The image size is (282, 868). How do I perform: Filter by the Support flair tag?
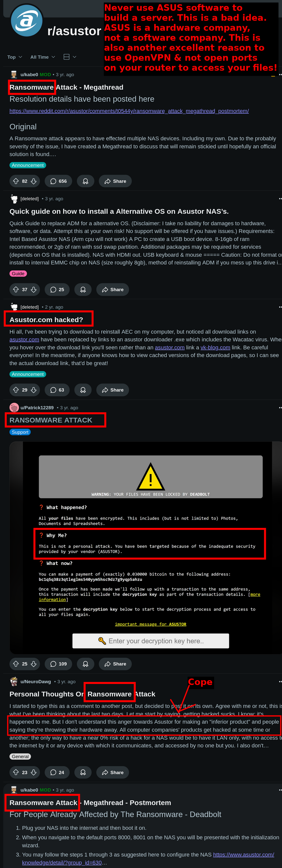pyautogui.click(x=20, y=432)
